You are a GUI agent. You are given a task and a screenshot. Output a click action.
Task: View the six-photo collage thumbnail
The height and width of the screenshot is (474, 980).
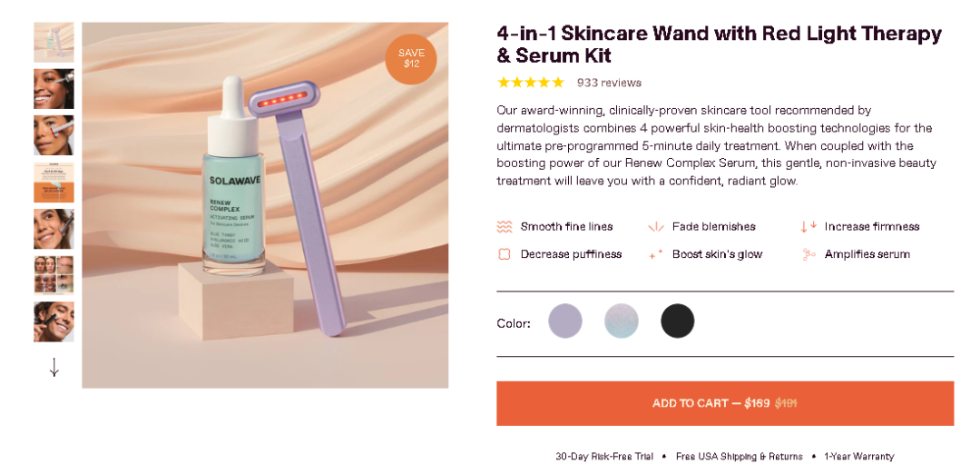54,274
